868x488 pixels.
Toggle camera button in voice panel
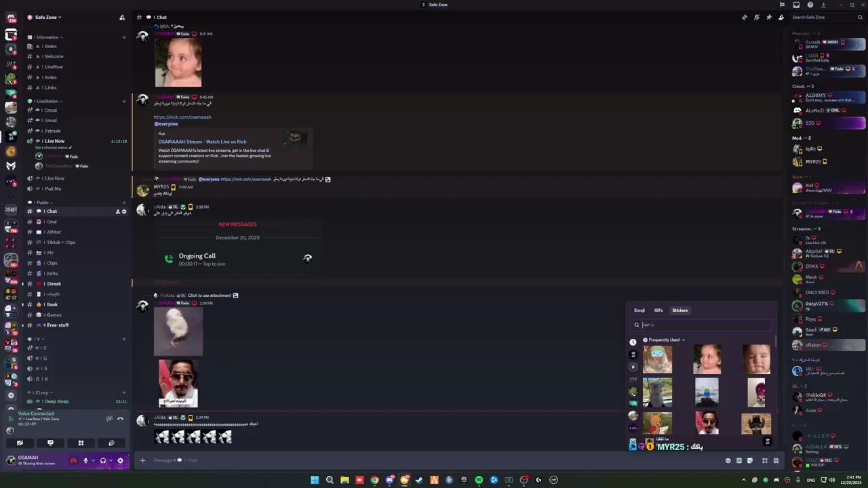click(x=20, y=443)
